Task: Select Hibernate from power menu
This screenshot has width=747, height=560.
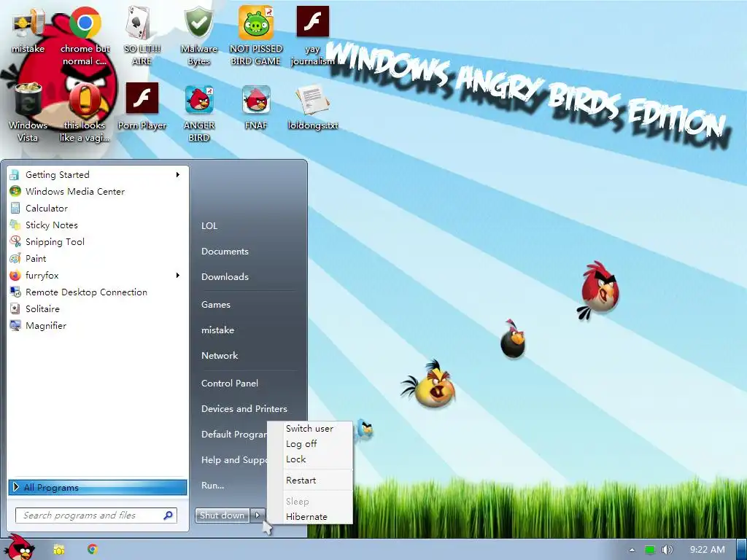Action: point(306,517)
